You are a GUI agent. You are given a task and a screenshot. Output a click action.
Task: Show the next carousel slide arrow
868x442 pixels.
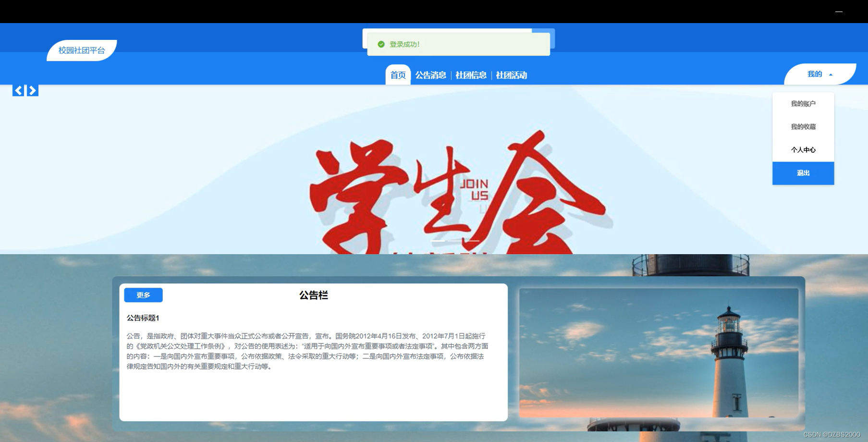pyautogui.click(x=32, y=90)
